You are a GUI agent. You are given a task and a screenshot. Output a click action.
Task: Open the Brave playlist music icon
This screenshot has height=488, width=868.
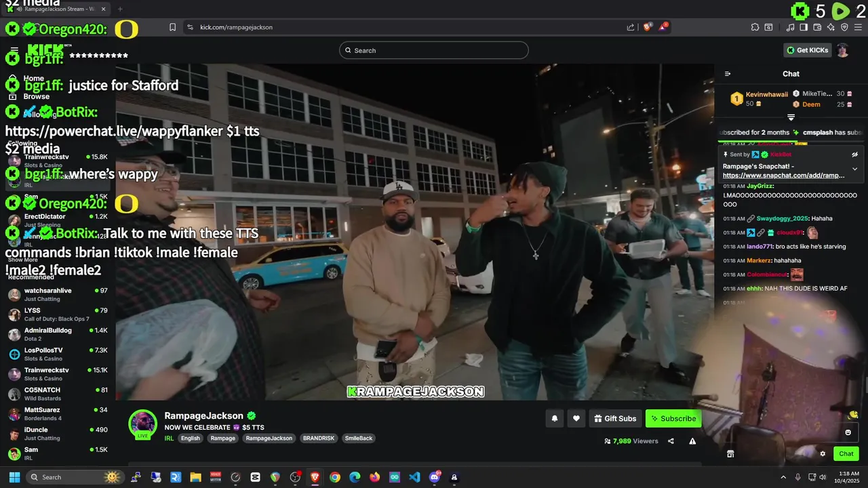click(x=791, y=27)
